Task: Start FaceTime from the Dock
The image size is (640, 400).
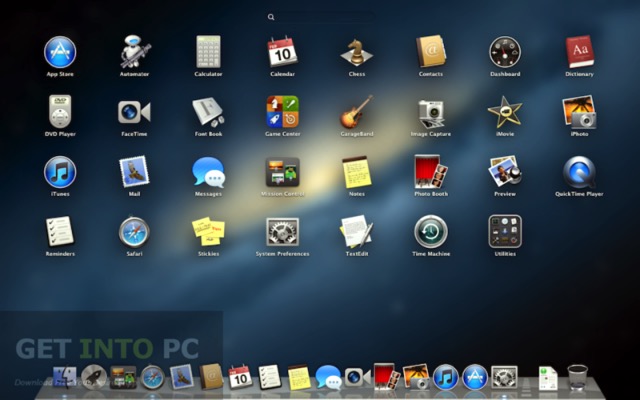Action: pos(358,377)
